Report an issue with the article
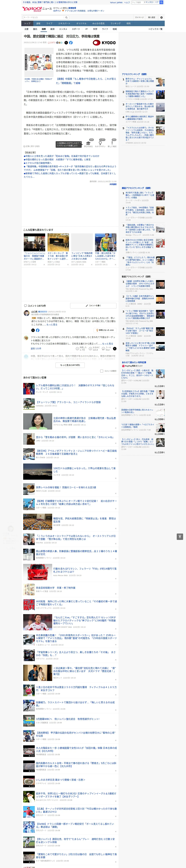Image resolution: width=186 pixels, height=868 pixels. tap(31, 146)
